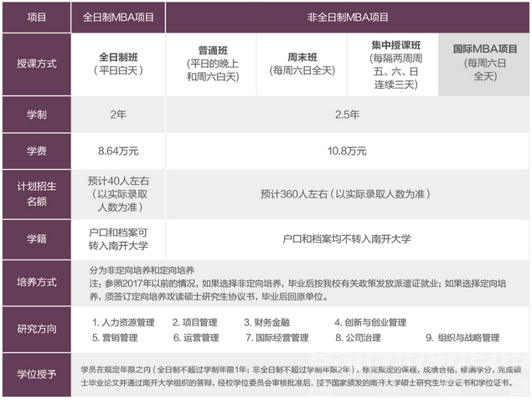The image size is (532, 400).
Task: Select the 非全日制MBA项目 column header
Action: (x=347, y=17)
